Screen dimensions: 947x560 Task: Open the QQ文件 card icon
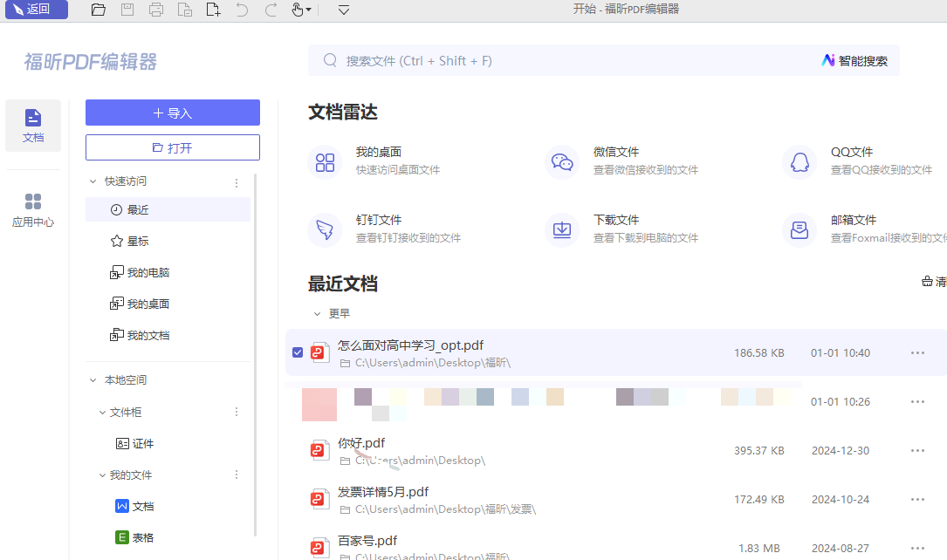[799, 161]
